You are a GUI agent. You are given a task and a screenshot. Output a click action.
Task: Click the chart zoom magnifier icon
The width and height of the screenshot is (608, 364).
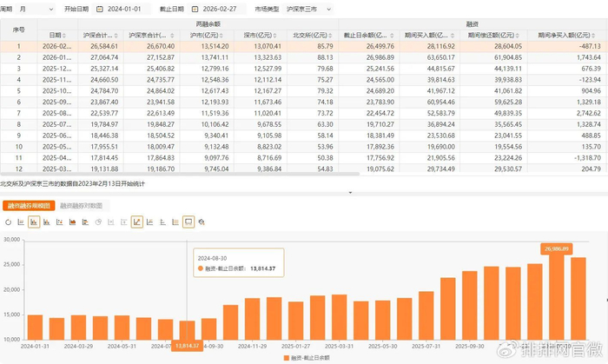202,222
